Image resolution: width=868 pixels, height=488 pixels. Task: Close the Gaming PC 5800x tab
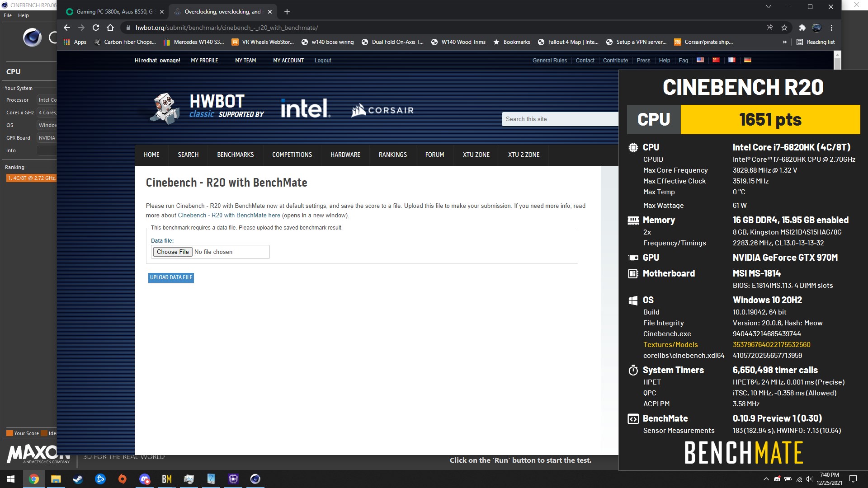pos(162,12)
